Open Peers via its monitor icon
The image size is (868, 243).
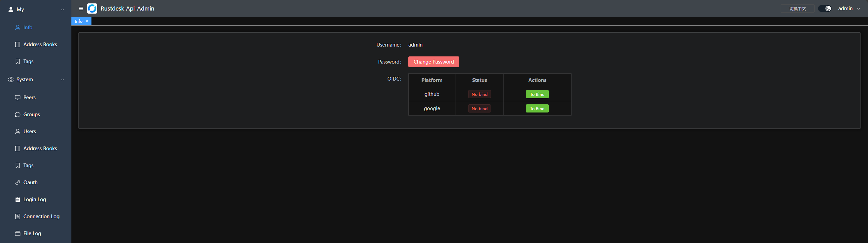[x=18, y=98]
